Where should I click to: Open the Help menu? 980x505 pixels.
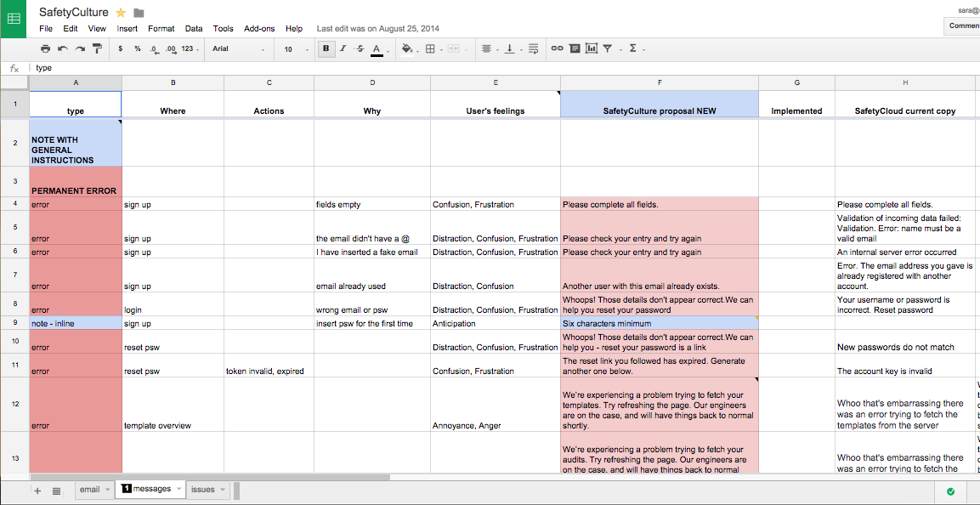coord(294,29)
